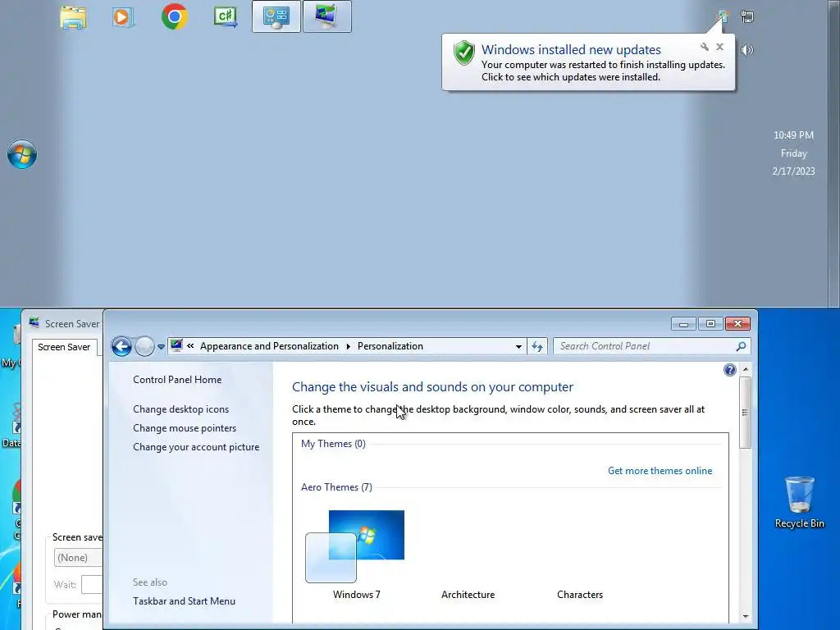Image resolution: width=840 pixels, height=630 pixels.
Task: Click scrollbar up arrow in Personalization
Action: coord(745,369)
